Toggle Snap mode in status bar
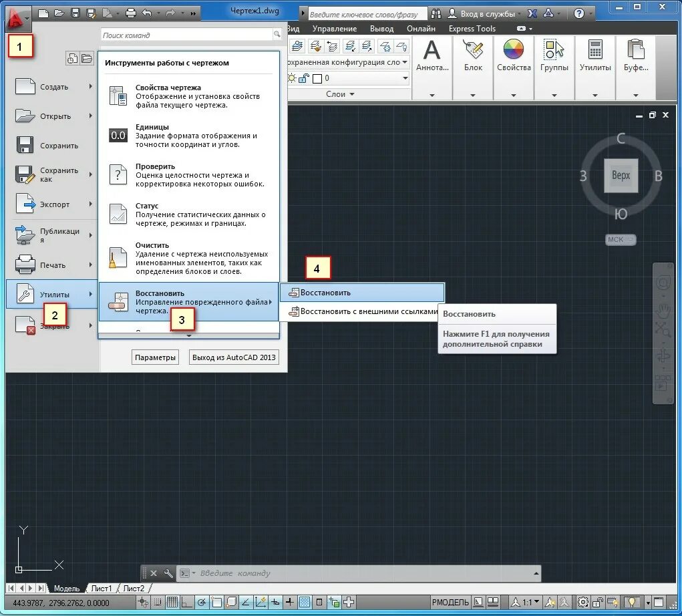The width and height of the screenshot is (682, 616). (158, 603)
